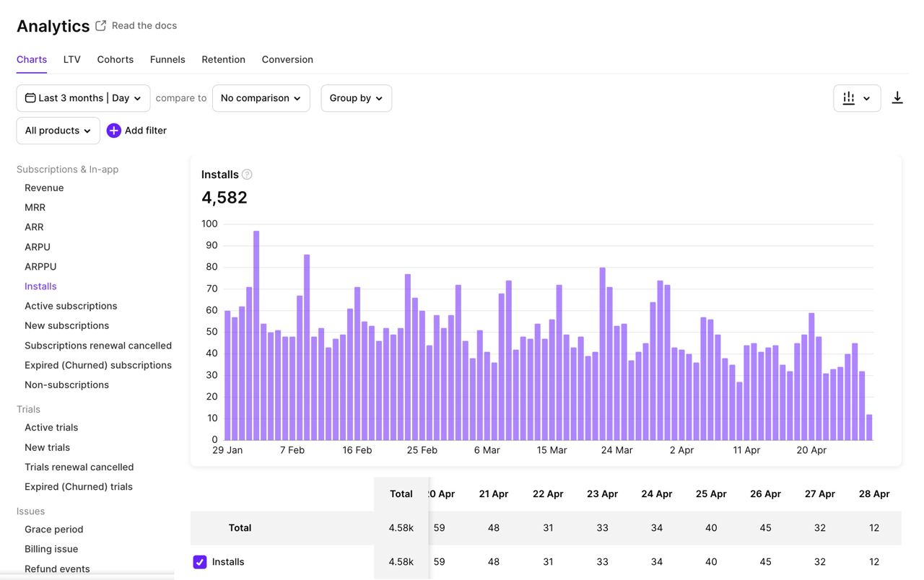Switch to the LTV tab

click(x=71, y=59)
